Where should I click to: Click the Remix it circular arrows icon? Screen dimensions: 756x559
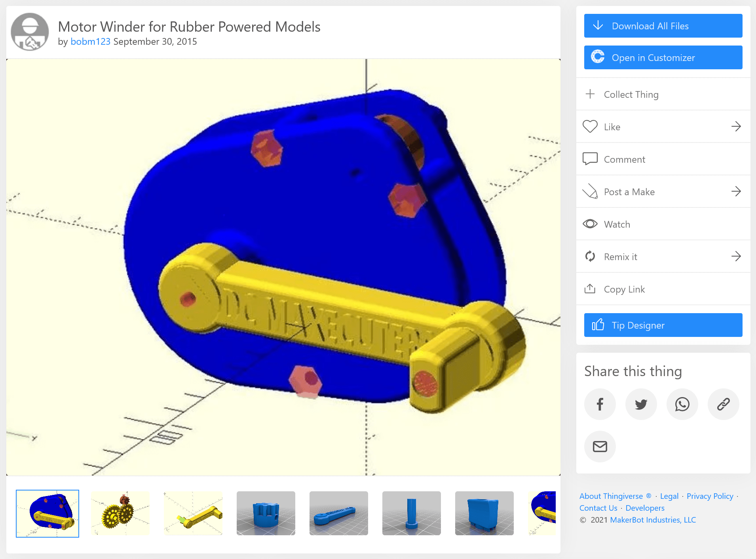pyautogui.click(x=590, y=256)
